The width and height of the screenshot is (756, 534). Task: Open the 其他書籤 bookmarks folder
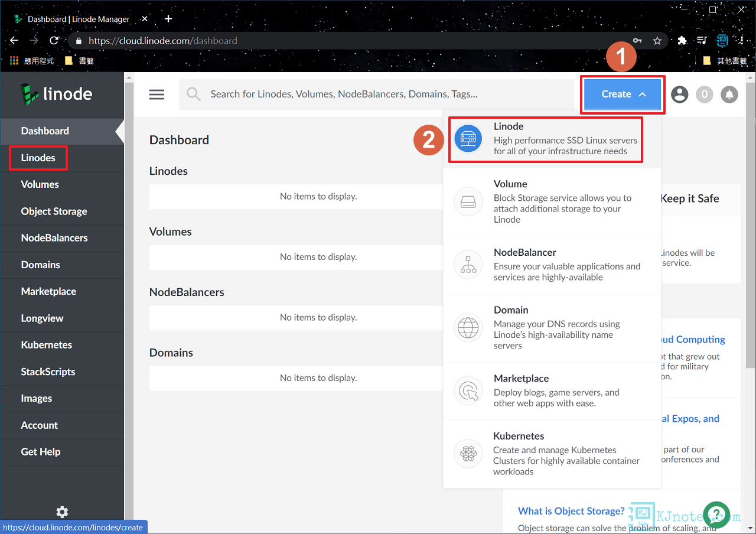[725, 60]
